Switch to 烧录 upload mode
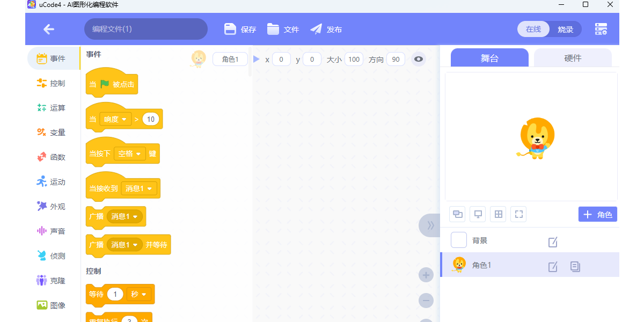 click(x=565, y=30)
